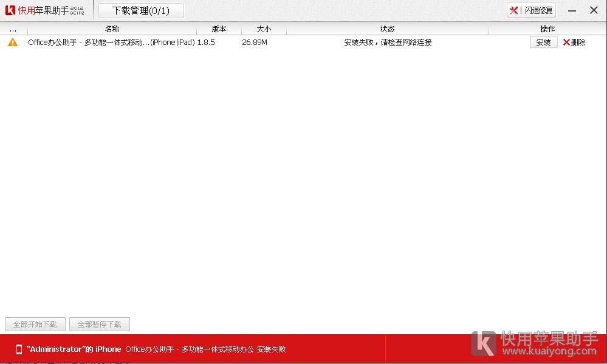The width and height of the screenshot is (607, 364).
Task: Click the red X delete icon
Action: (566, 42)
